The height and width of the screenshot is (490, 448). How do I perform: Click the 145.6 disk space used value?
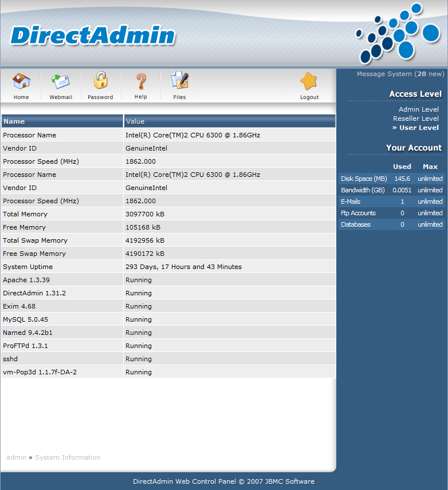click(402, 179)
